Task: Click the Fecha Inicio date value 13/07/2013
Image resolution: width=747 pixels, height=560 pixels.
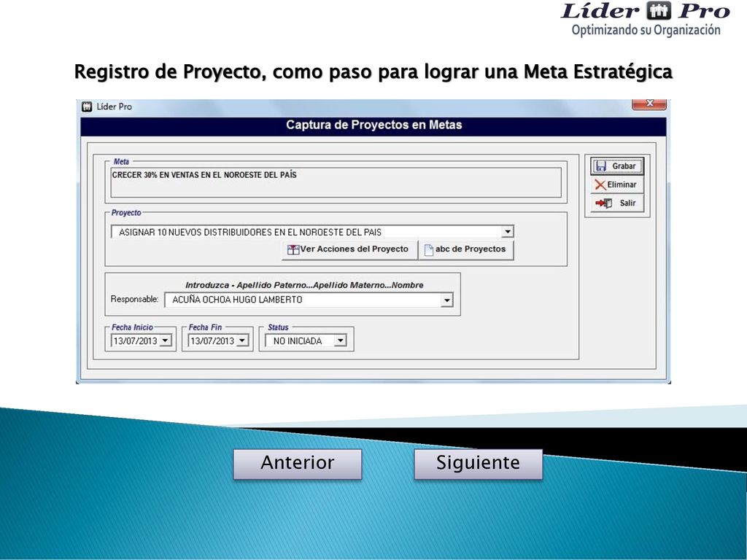Action: [135, 341]
